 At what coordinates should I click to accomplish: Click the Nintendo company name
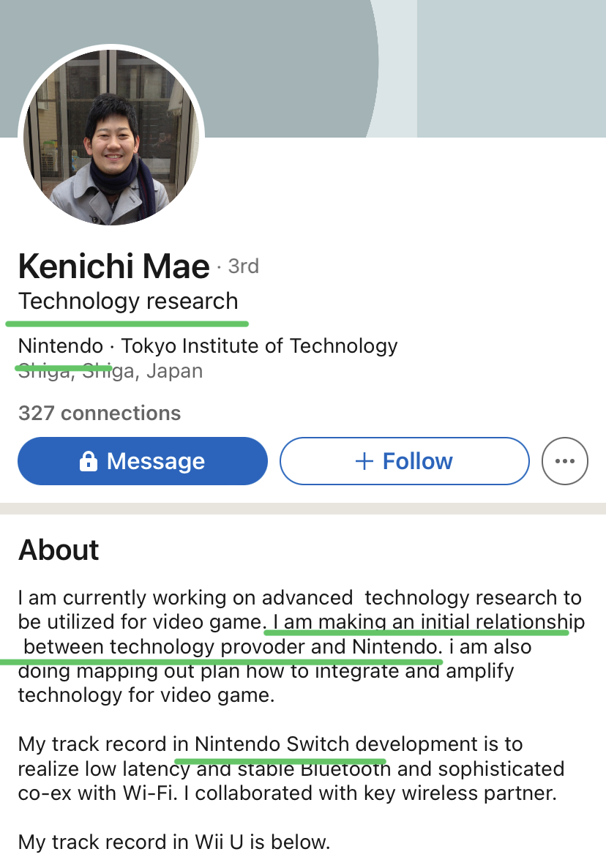tap(61, 345)
